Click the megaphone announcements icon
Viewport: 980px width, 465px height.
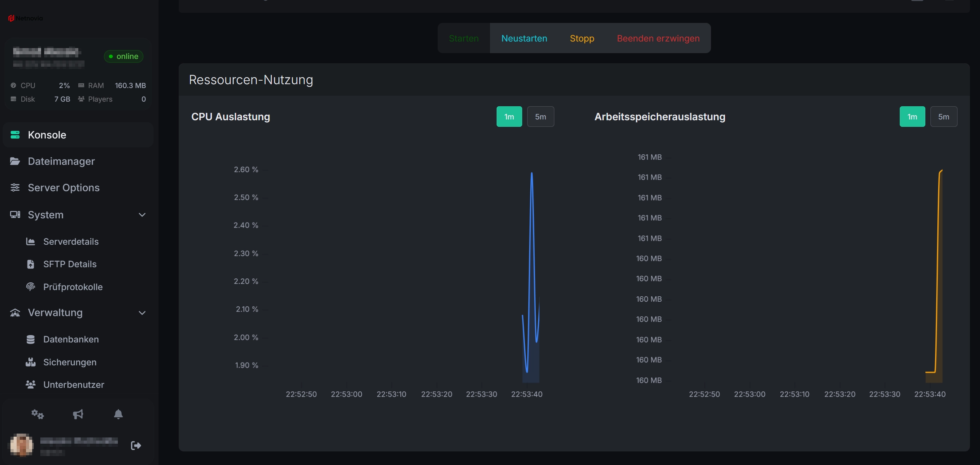coord(78,414)
